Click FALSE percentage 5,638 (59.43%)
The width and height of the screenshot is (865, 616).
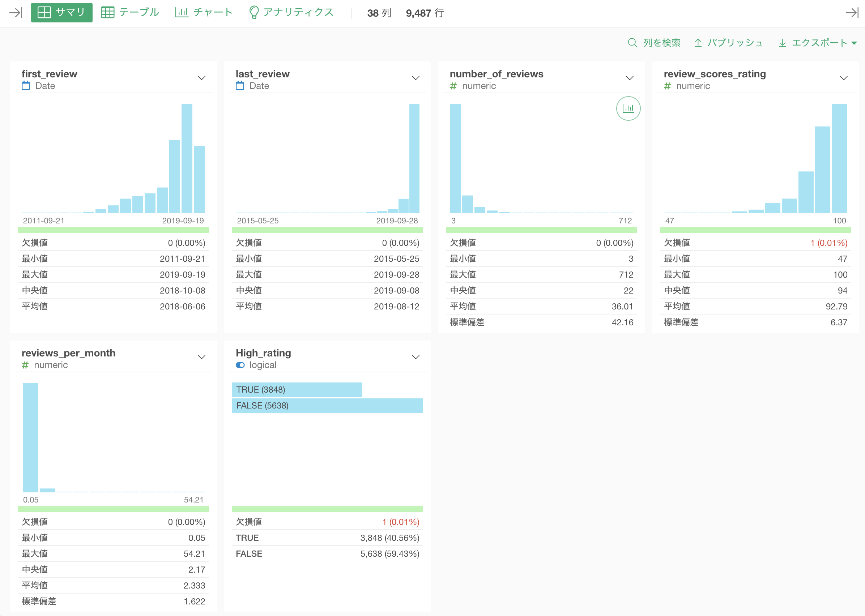coord(389,554)
